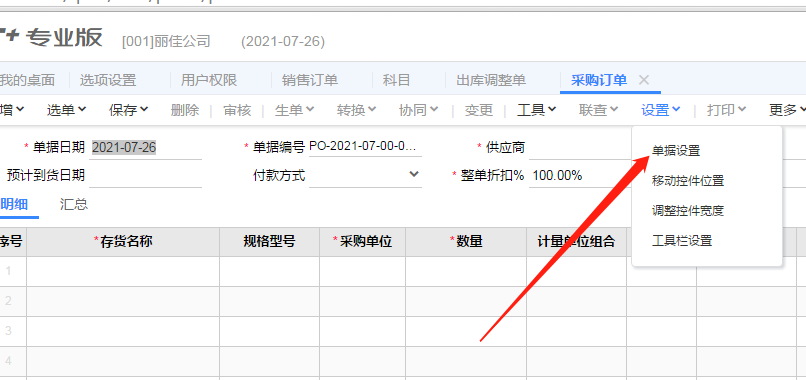Click the 删除 toolbar button
Image resolution: width=806 pixels, height=380 pixels.
point(185,110)
